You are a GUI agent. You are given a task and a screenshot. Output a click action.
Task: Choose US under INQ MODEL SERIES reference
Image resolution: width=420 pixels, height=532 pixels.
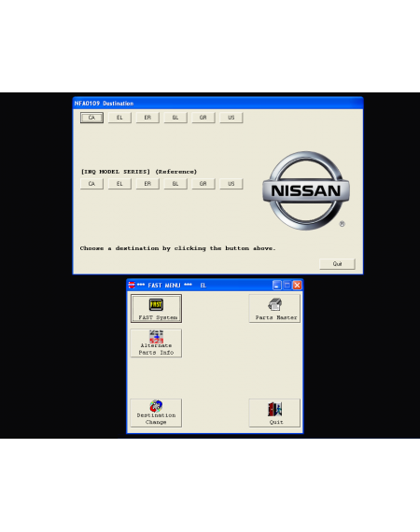click(231, 184)
